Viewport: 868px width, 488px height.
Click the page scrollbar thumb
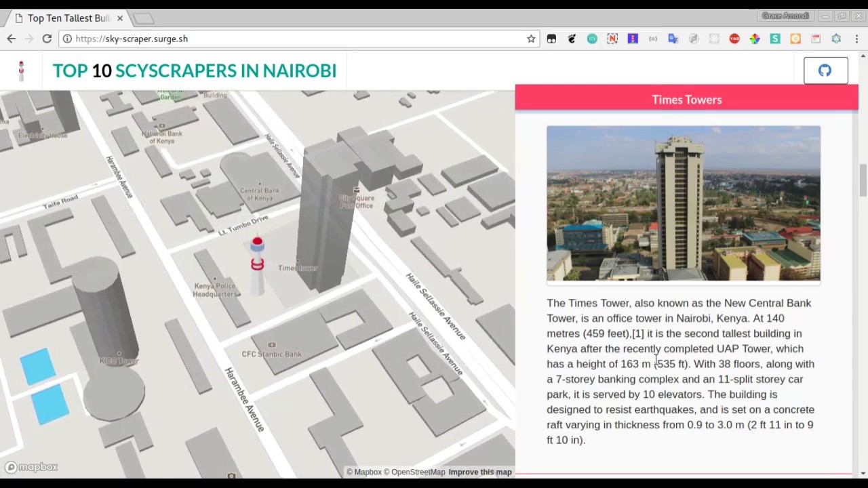863,179
